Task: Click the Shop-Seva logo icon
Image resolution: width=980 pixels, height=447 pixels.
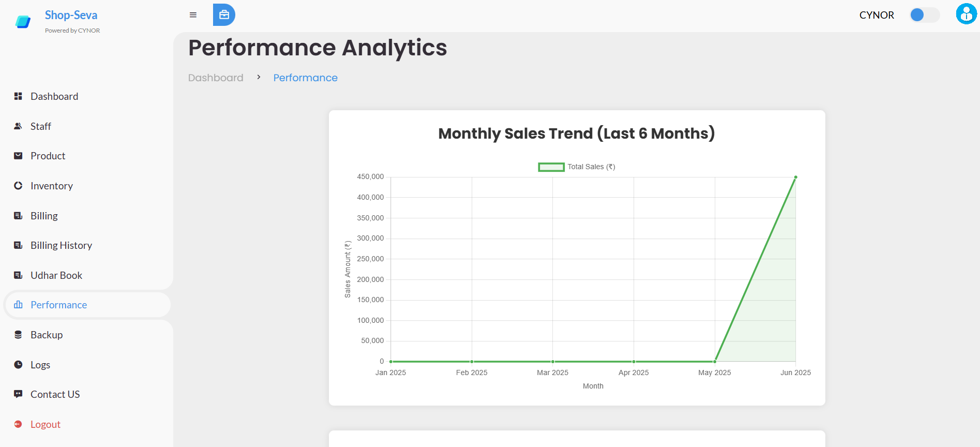Action: point(23,22)
